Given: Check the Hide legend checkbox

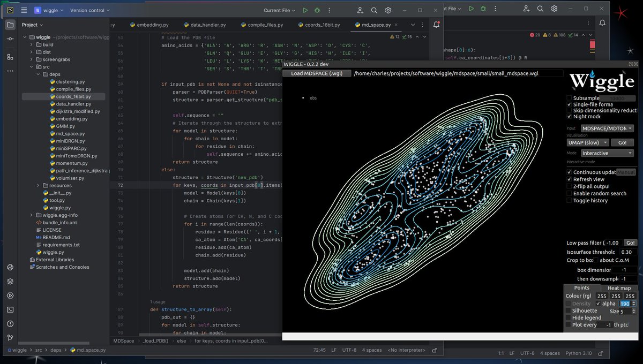Looking at the screenshot, I should [568, 317].
